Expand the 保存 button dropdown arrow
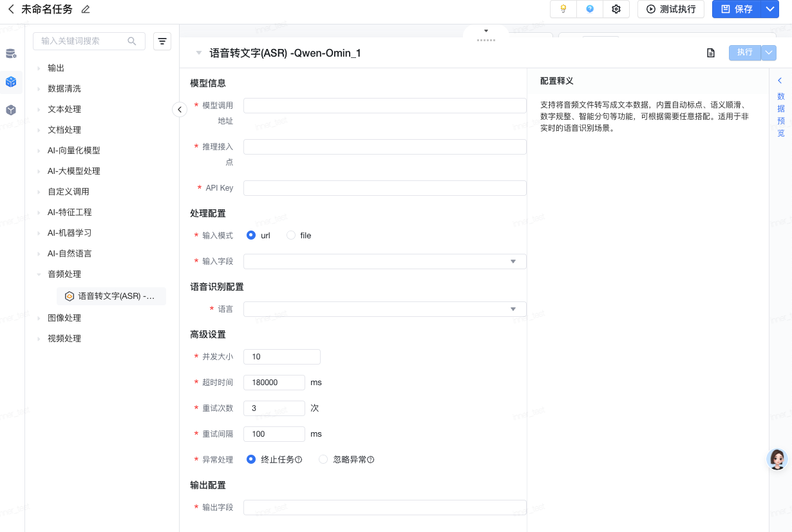 (769, 9)
